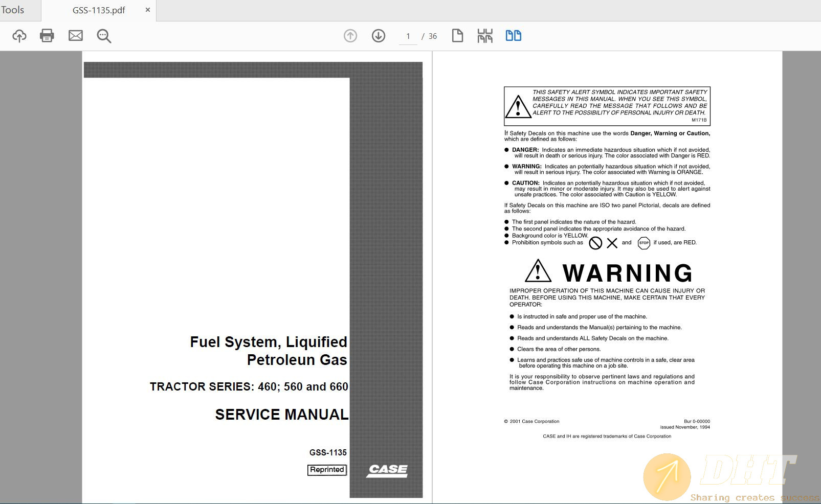Open the Tools menu

coord(13,9)
